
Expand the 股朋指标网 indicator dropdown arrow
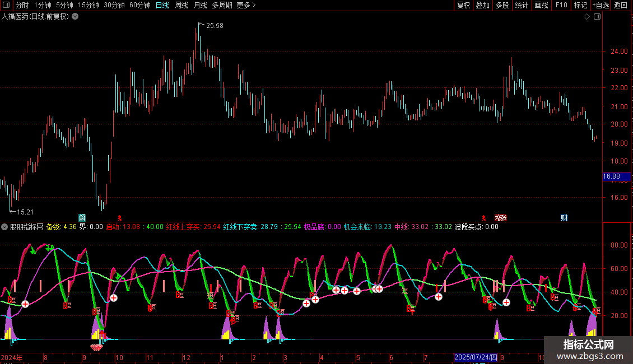pyautogui.click(x=4, y=227)
